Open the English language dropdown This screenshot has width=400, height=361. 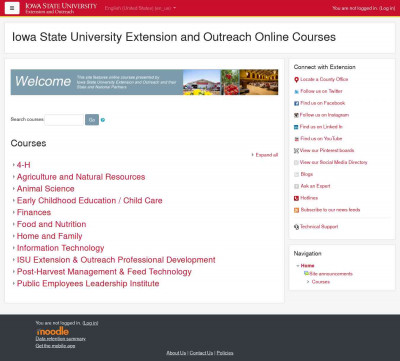[140, 8]
